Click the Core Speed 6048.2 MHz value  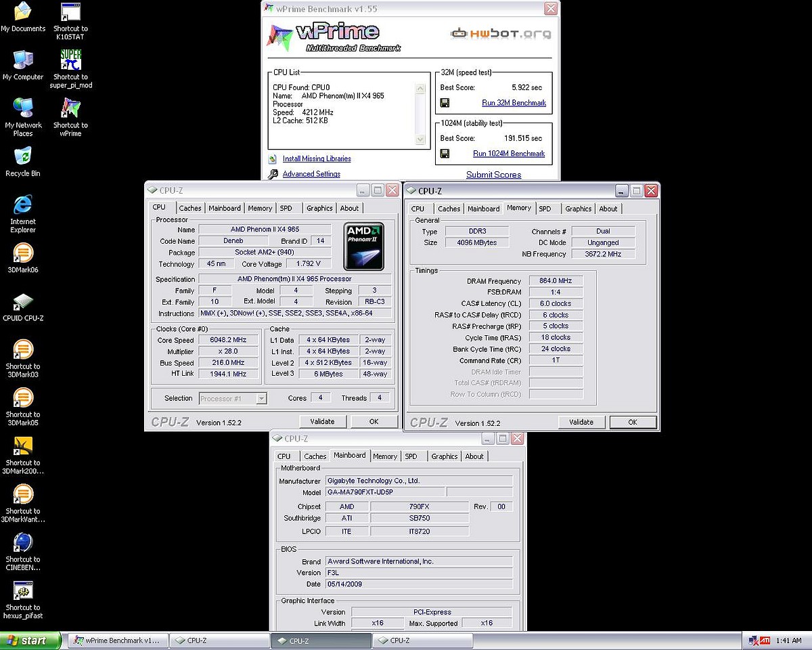230,340
